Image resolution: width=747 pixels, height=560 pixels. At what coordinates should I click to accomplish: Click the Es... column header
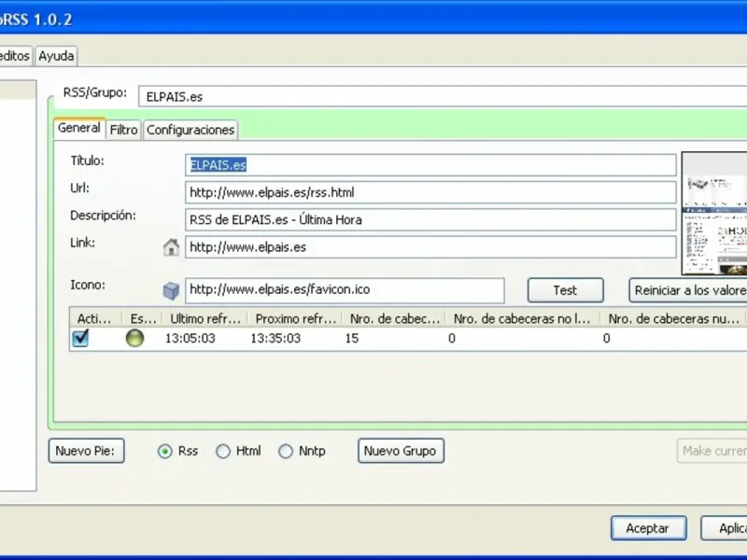tap(143, 318)
